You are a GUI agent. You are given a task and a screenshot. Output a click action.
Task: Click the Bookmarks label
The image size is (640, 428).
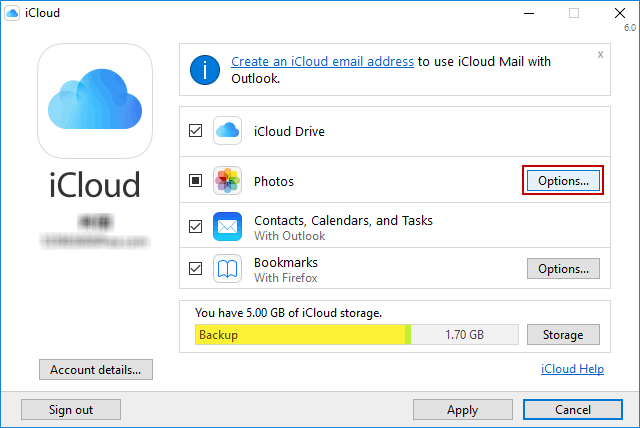286,262
